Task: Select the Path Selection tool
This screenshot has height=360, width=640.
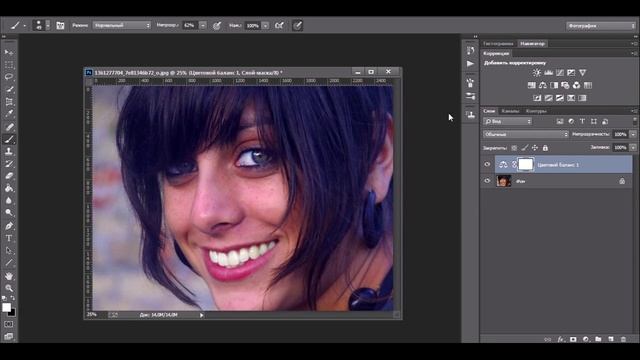Action: click(9, 250)
